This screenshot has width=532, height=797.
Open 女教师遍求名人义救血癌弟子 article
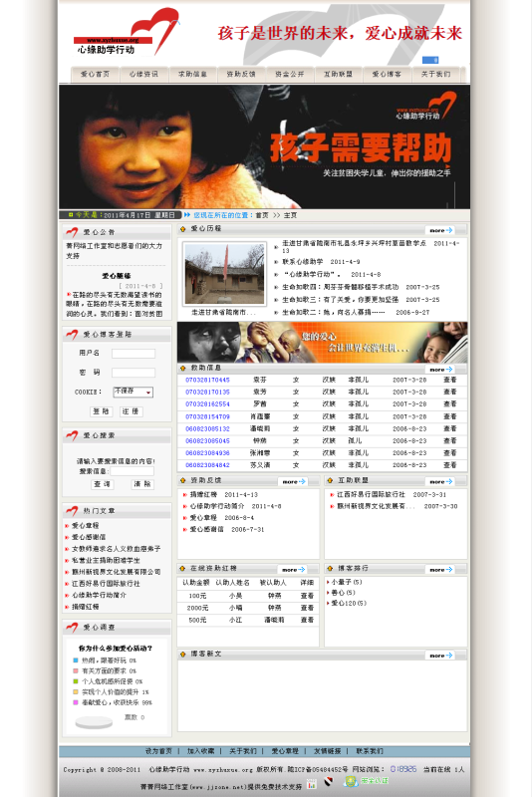[116, 549]
